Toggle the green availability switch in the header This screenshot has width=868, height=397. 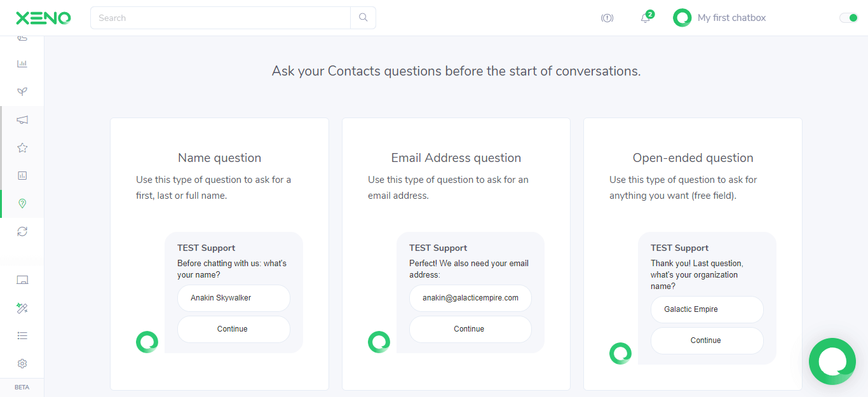pyautogui.click(x=849, y=18)
